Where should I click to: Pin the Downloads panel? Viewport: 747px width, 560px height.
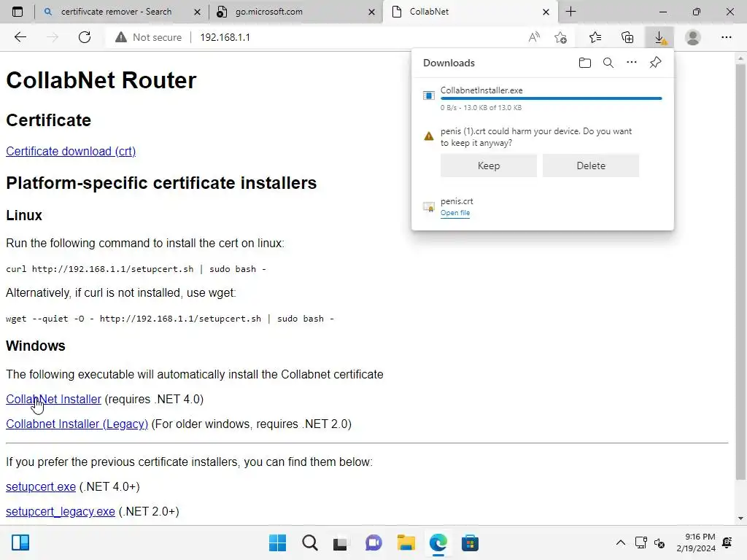coord(656,63)
